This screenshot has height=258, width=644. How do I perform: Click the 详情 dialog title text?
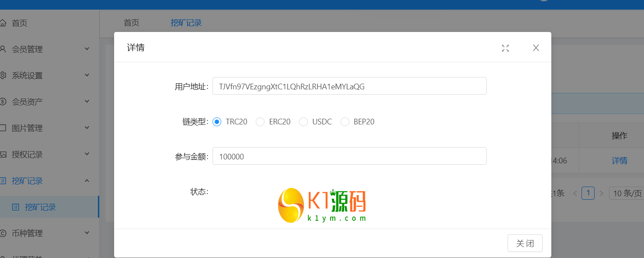pyautogui.click(x=136, y=47)
